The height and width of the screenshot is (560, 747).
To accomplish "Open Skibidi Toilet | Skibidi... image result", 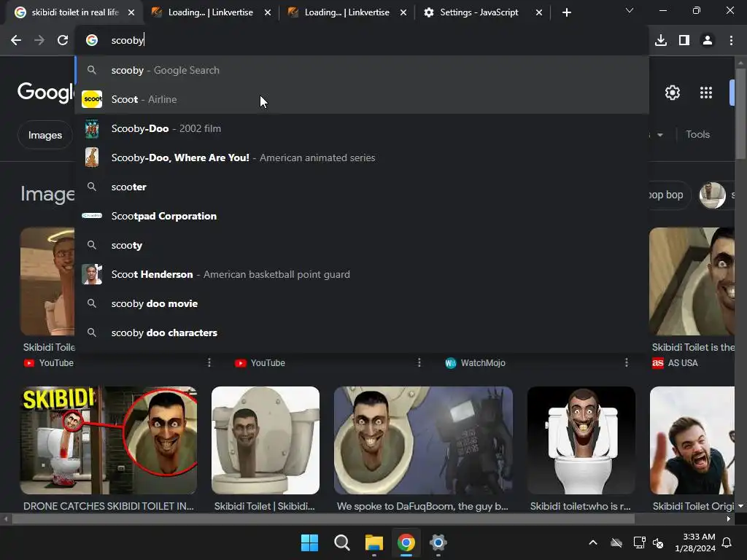I will coord(266,440).
